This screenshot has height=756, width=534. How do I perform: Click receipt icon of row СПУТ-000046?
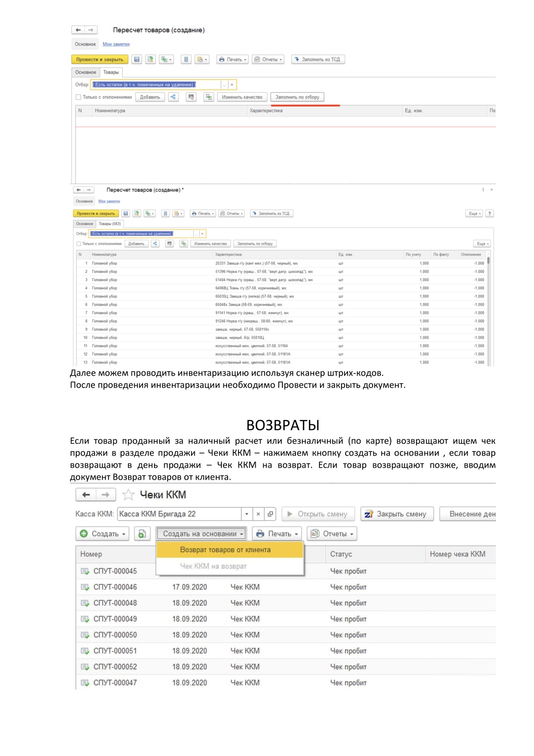point(85,587)
